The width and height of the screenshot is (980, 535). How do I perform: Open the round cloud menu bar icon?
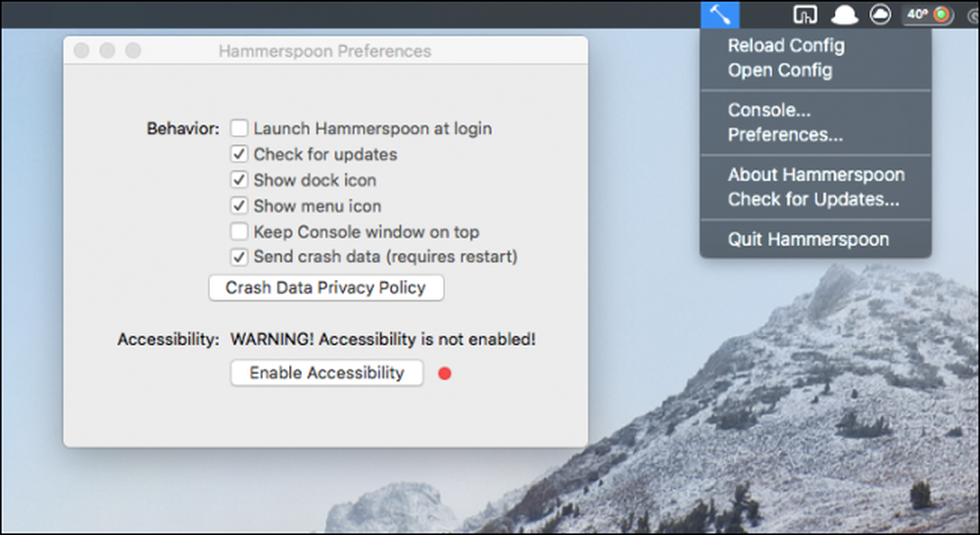881,14
